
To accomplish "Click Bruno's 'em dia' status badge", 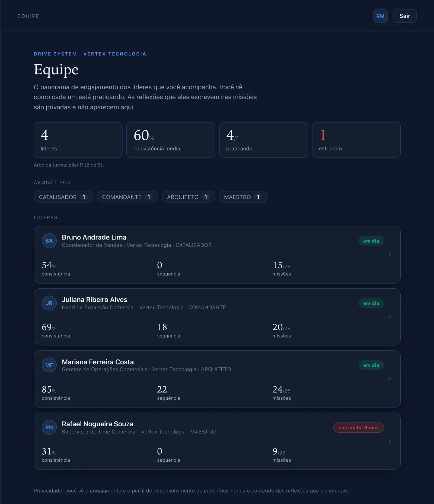I will [x=371, y=241].
